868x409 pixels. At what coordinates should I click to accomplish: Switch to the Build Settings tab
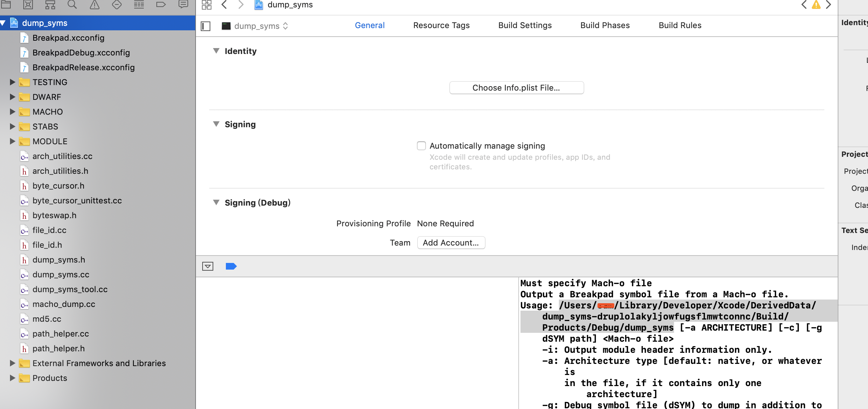click(525, 25)
